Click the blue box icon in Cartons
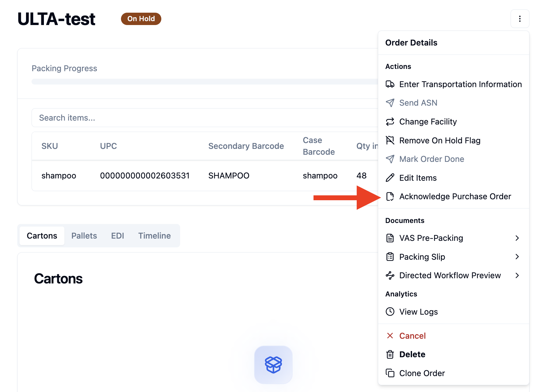Screen dimensions: 547x392 click(273, 365)
